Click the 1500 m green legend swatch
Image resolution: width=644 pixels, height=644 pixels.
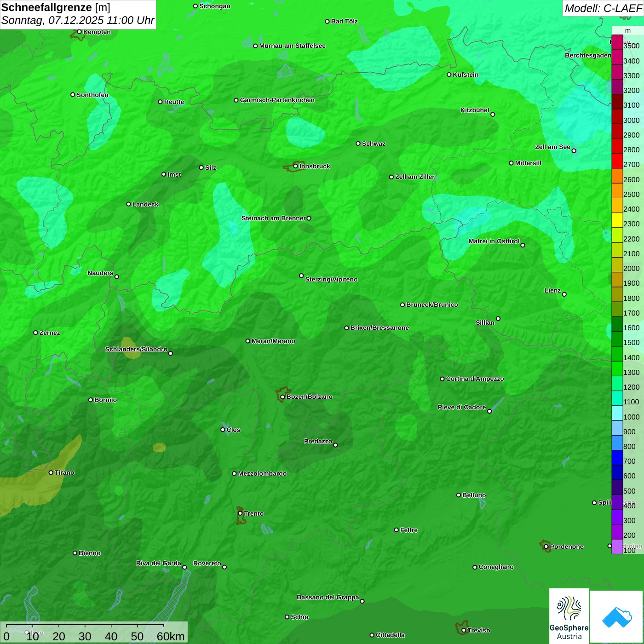[617, 339]
